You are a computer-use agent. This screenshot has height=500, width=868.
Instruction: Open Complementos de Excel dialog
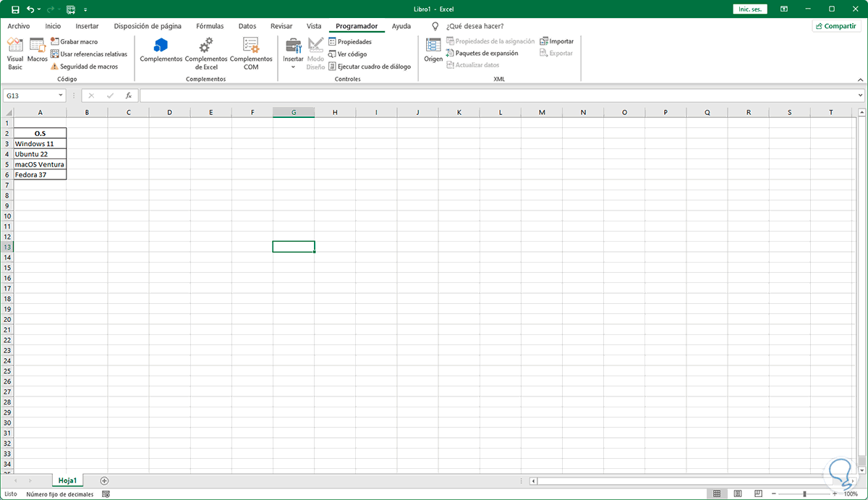(206, 54)
